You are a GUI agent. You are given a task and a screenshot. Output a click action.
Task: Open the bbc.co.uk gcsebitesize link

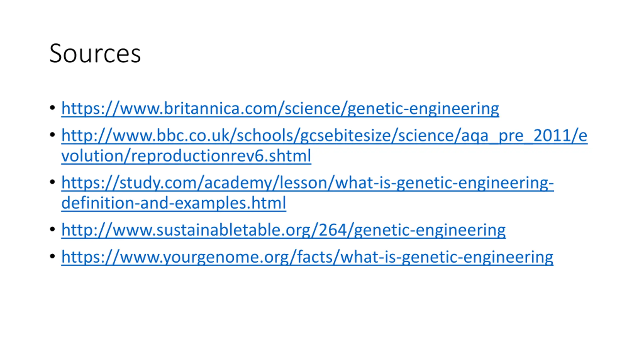pos(324,146)
